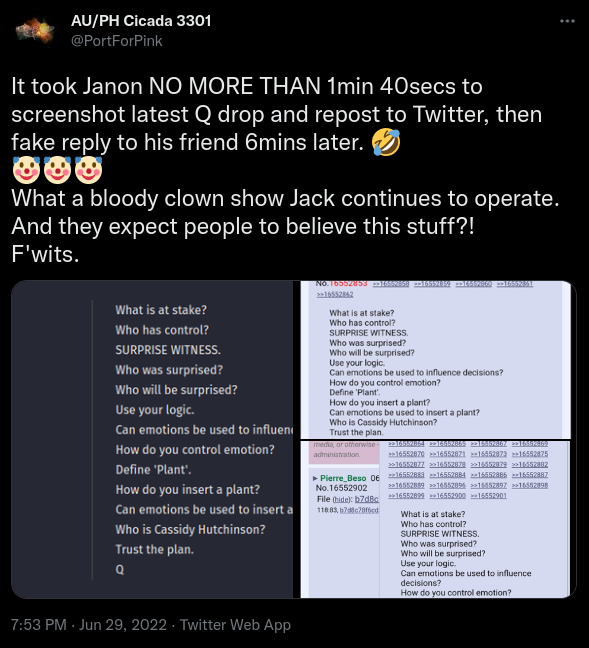Open the @PortForPink handle link
The width and height of the screenshot is (589, 648).
click(x=117, y=41)
